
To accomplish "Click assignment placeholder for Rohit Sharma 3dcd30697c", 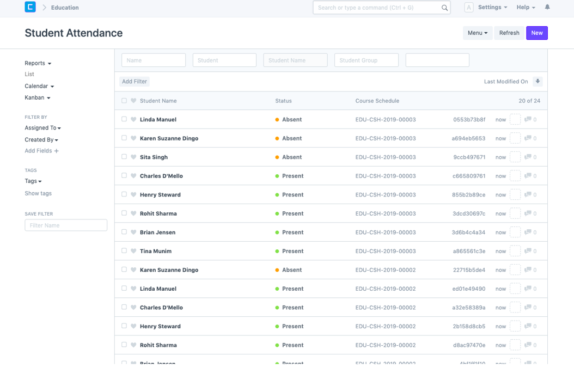I will [515, 213].
